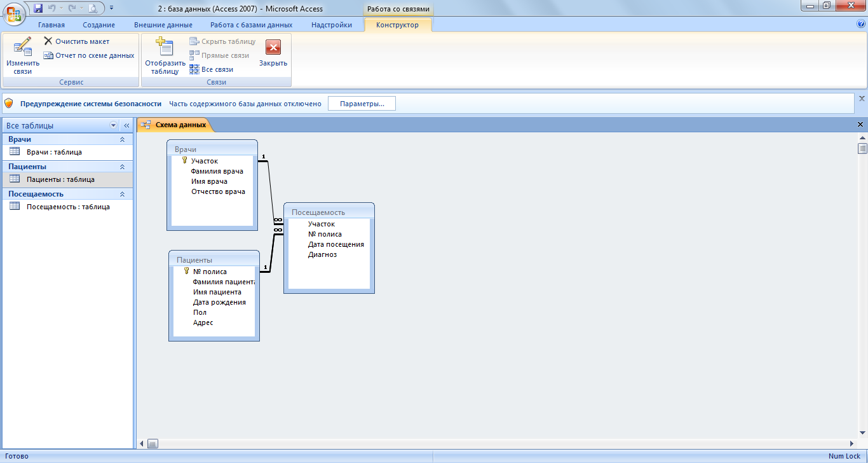This screenshot has height=463, width=868.
Task: Click the Изменить связи icon
Action: [x=23, y=48]
